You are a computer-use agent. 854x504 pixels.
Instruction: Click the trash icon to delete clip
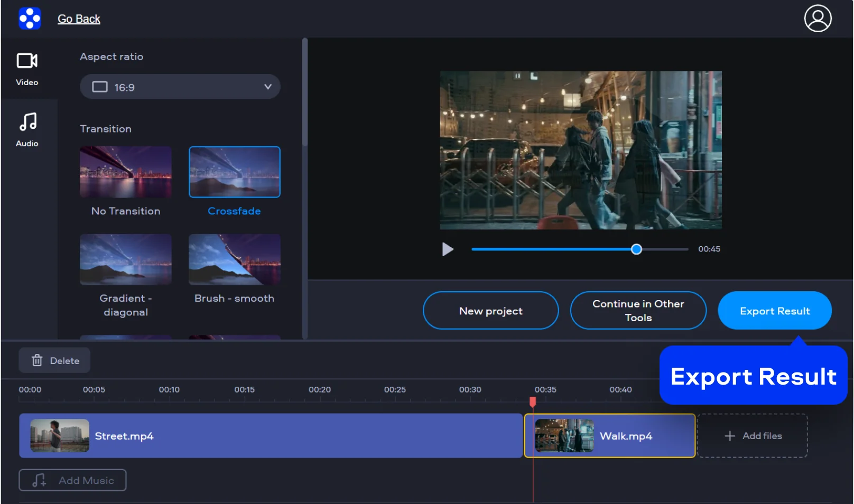point(37,360)
